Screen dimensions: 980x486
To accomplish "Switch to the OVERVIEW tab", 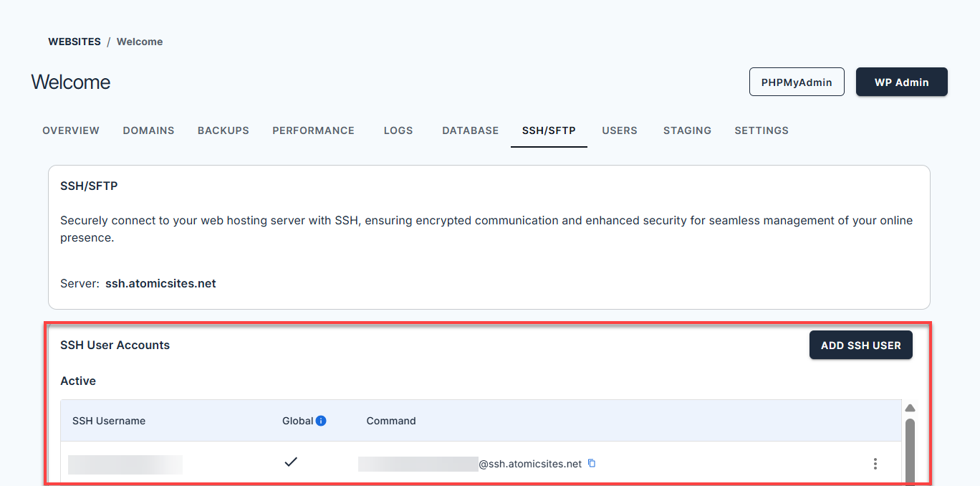I will (70, 130).
